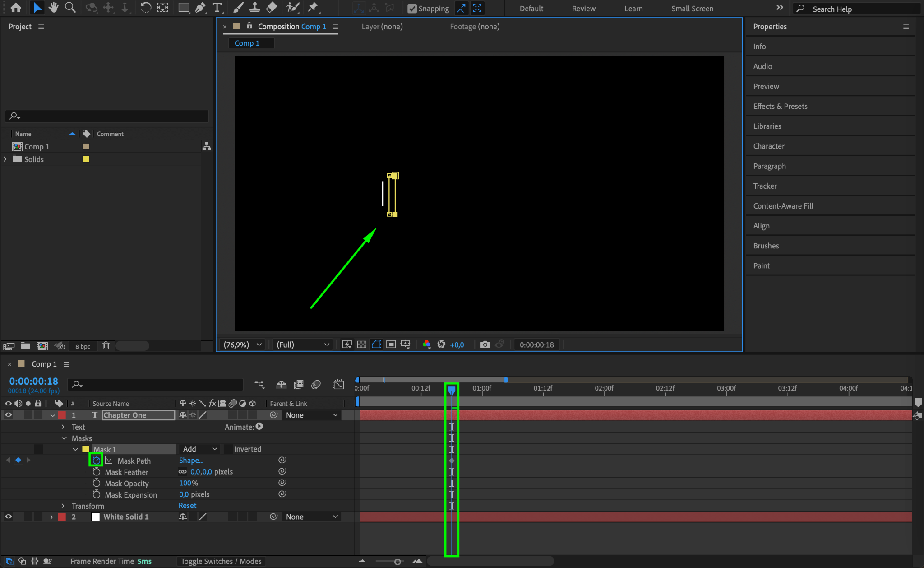Select the Zoom tool
The height and width of the screenshot is (568, 924).
click(x=70, y=8)
